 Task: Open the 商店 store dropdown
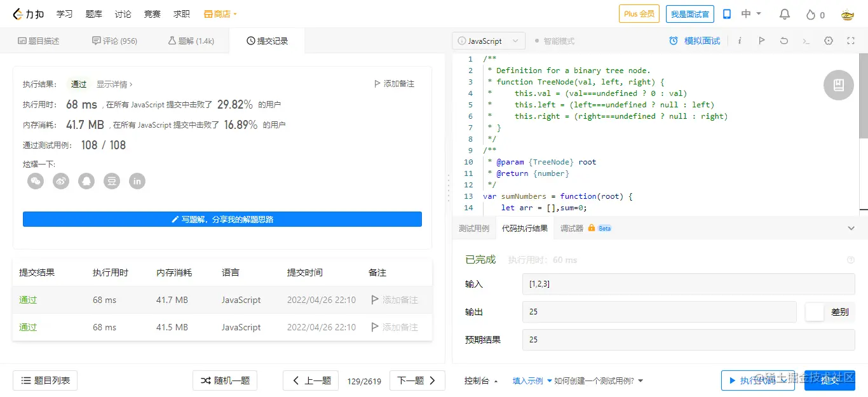(220, 14)
